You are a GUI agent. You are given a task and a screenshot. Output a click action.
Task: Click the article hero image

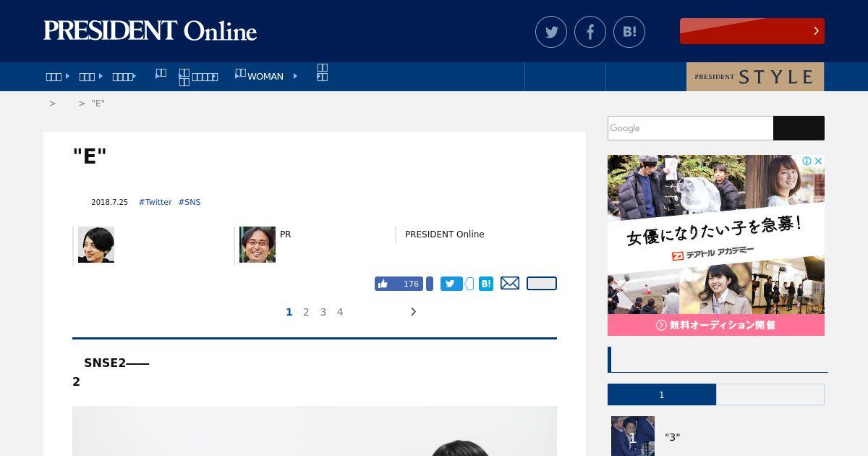tap(315, 431)
